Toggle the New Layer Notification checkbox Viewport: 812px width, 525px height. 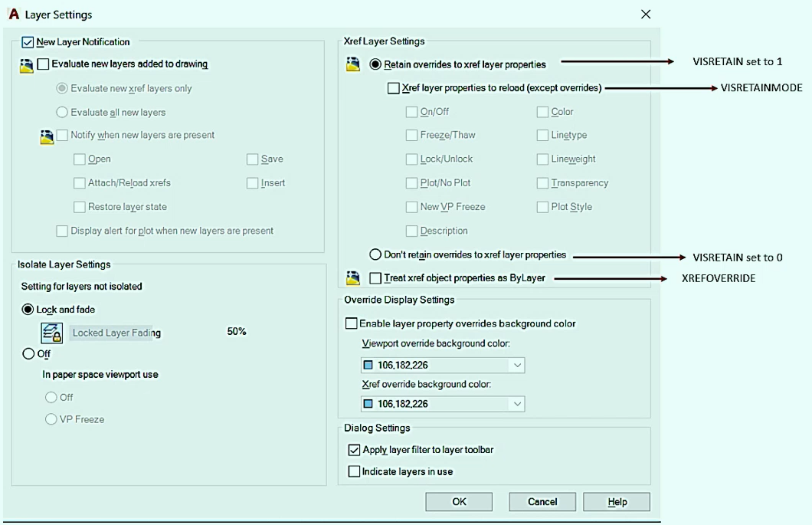click(26, 41)
